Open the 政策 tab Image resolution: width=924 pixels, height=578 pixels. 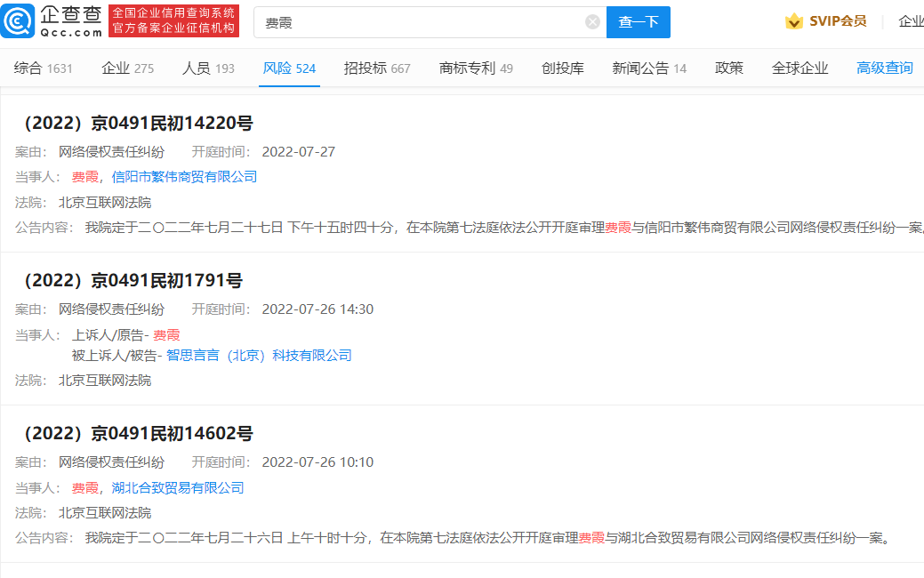[729, 68]
